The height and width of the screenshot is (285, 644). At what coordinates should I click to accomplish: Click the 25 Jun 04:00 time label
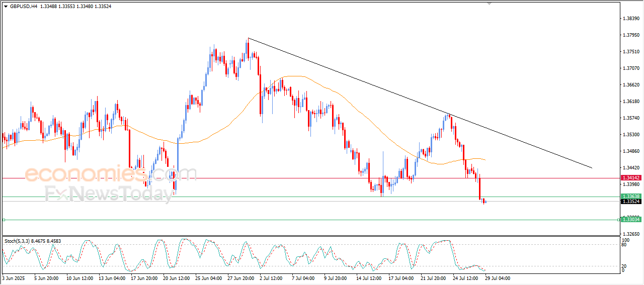208,278
